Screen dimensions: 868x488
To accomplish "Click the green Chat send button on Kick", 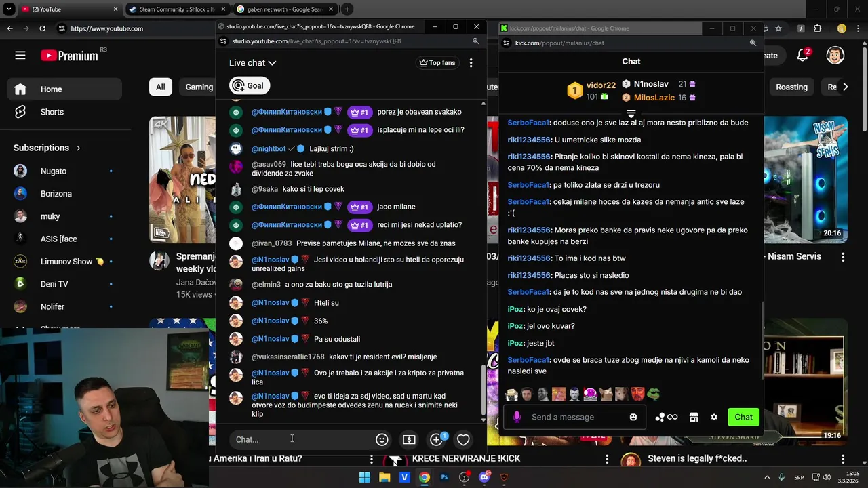I will 743,417.
